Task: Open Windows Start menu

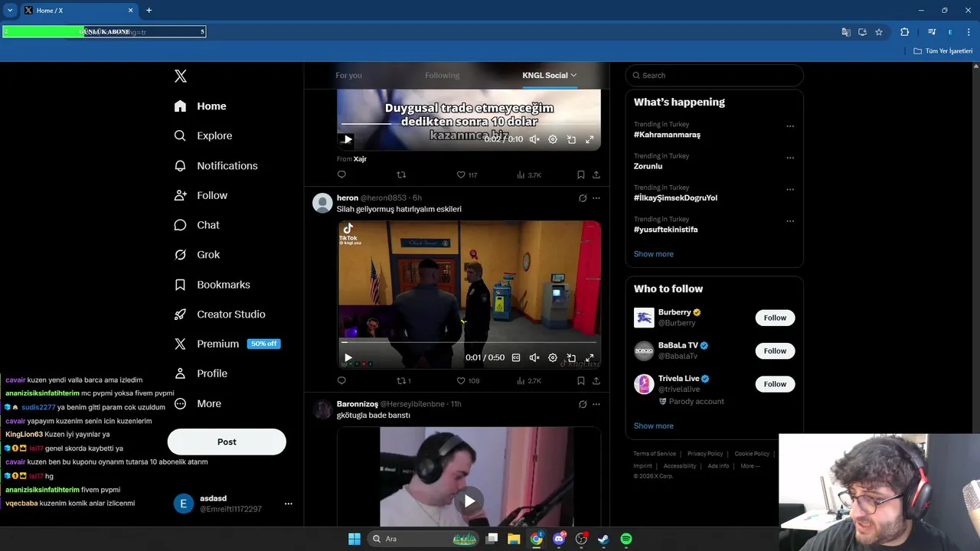Action: coord(354,539)
